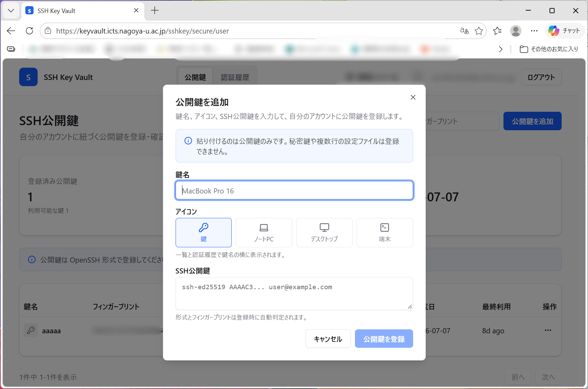Click the 次へ pagination button
The image size is (588, 389).
548,377
